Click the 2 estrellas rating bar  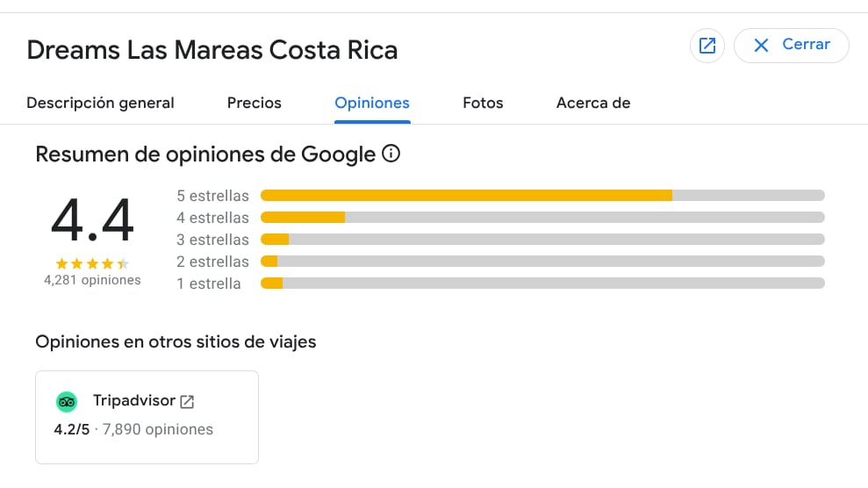(x=542, y=262)
